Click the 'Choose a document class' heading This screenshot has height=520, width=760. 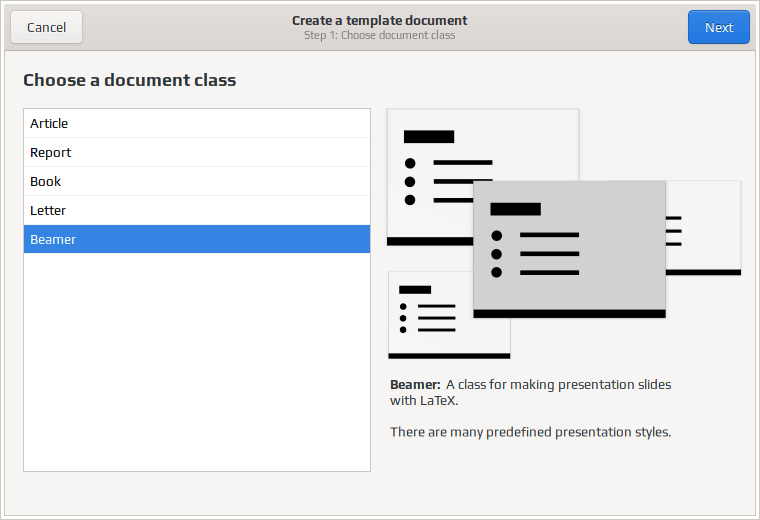(x=129, y=80)
